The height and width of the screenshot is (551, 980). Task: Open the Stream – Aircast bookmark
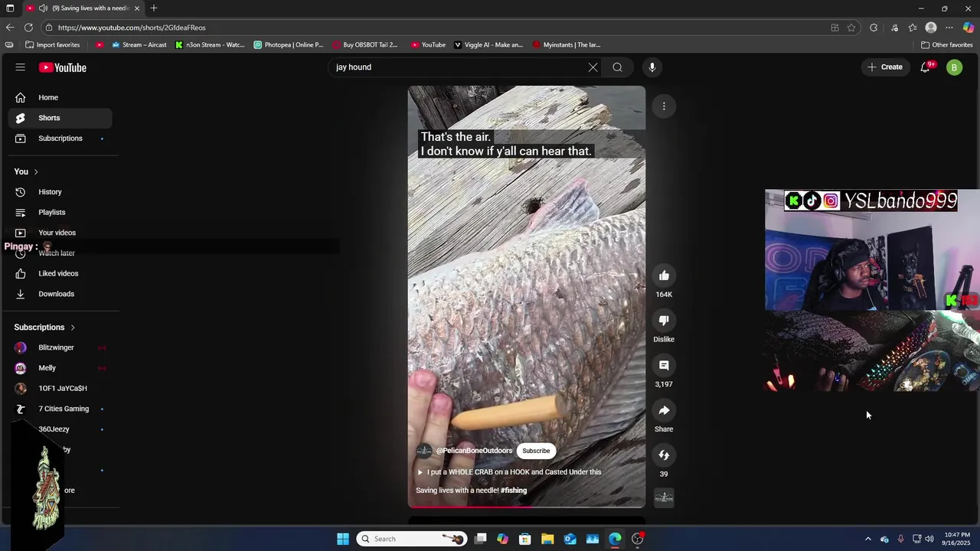pyautogui.click(x=139, y=45)
